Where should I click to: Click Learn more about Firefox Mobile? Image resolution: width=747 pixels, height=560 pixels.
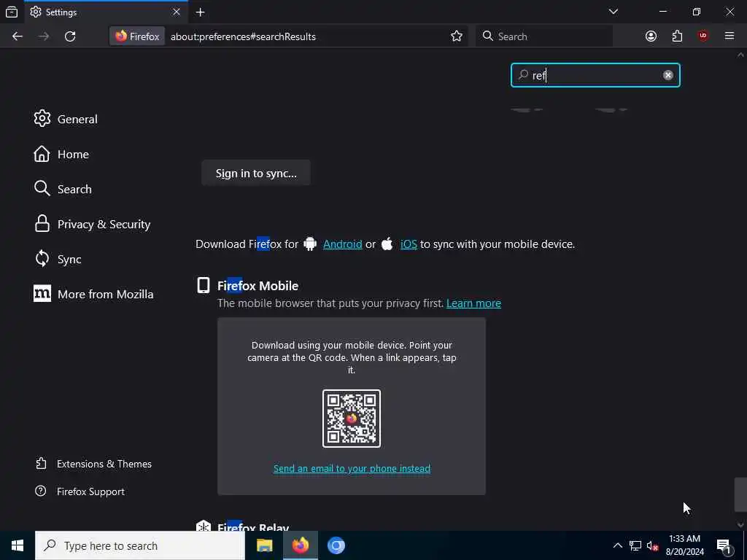473,303
